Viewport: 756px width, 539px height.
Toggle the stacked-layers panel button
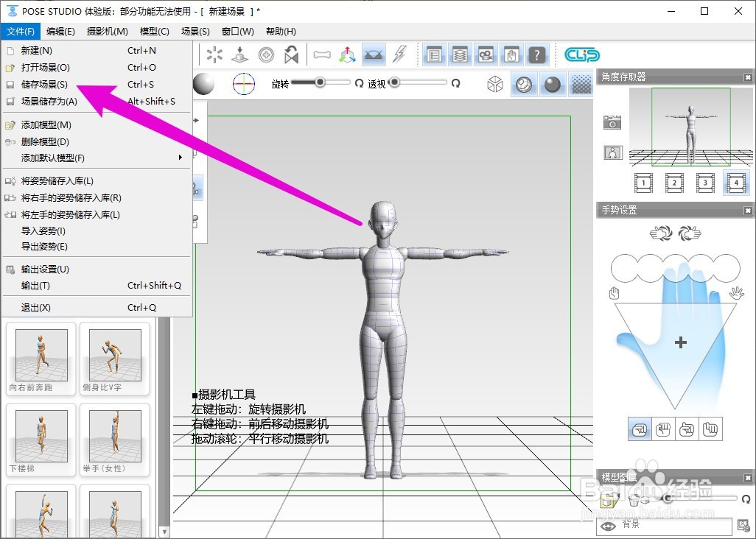pos(460,55)
